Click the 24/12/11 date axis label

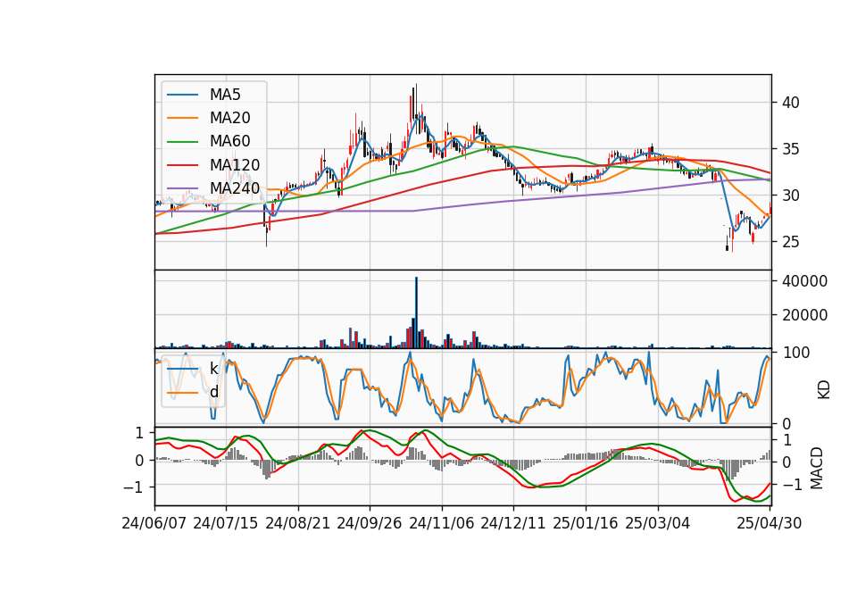point(513,523)
